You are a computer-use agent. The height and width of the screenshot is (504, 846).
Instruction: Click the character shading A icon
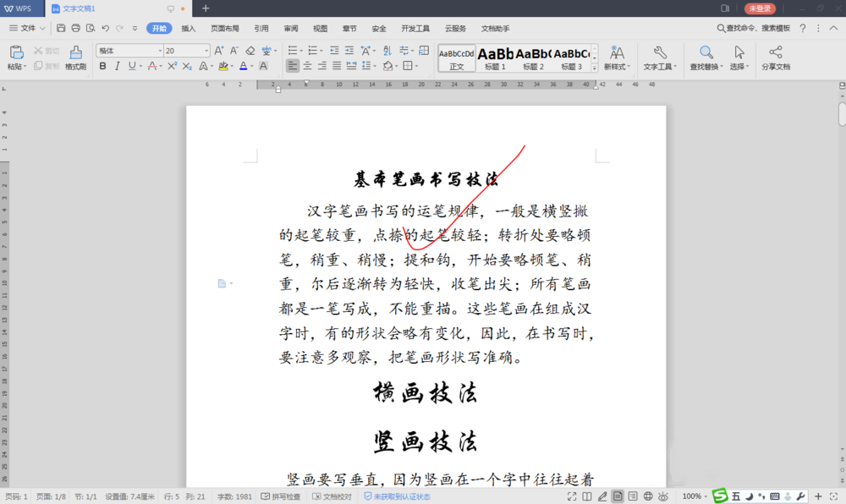click(263, 66)
